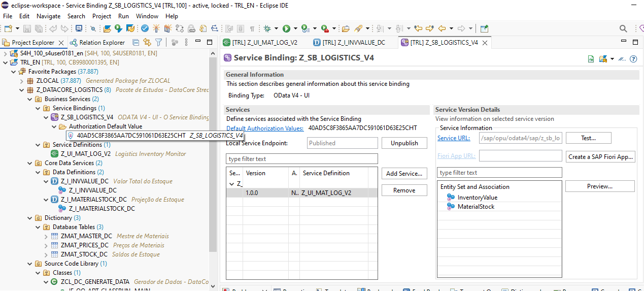Collapse the Service Bindings folder
The width and height of the screenshot is (644, 291).
coord(39,108)
